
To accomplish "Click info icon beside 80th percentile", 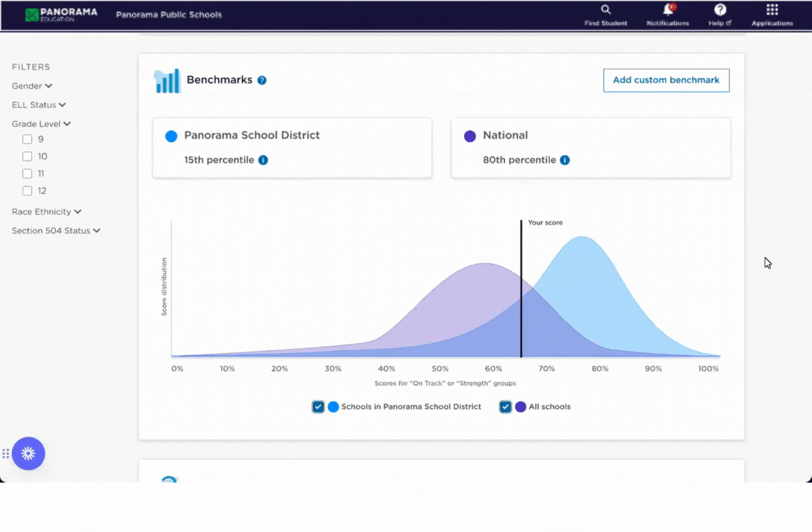I will click(x=565, y=160).
